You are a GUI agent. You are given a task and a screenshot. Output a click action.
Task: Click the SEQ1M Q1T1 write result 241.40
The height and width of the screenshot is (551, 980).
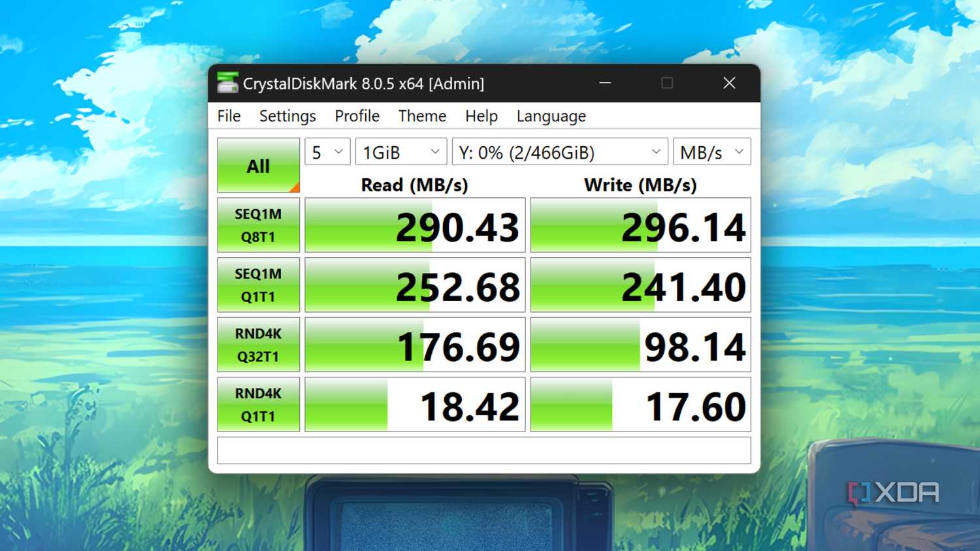point(640,285)
